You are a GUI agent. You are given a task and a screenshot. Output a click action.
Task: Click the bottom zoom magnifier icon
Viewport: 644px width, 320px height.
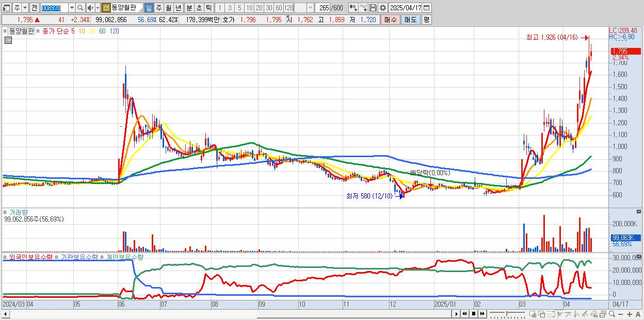click(x=612, y=314)
